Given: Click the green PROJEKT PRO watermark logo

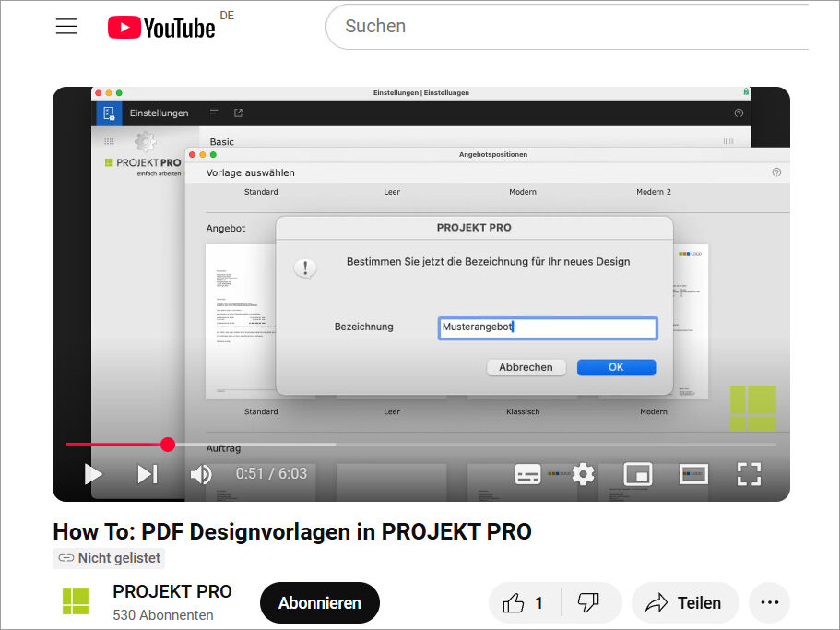Looking at the screenshot, I should tap(753, 409).
